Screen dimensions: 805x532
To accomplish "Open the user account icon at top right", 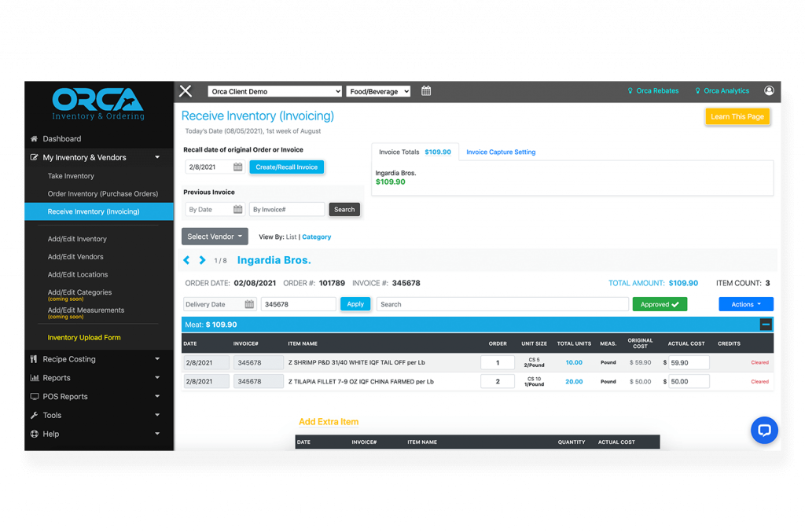I will point(769,90).
